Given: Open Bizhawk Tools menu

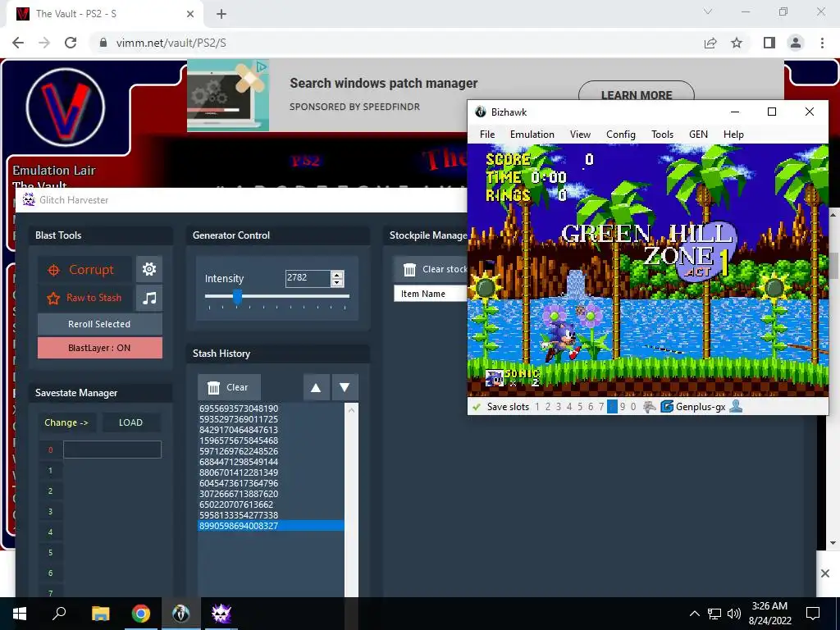Looking at the screenshot, I should tap(662, 135).
